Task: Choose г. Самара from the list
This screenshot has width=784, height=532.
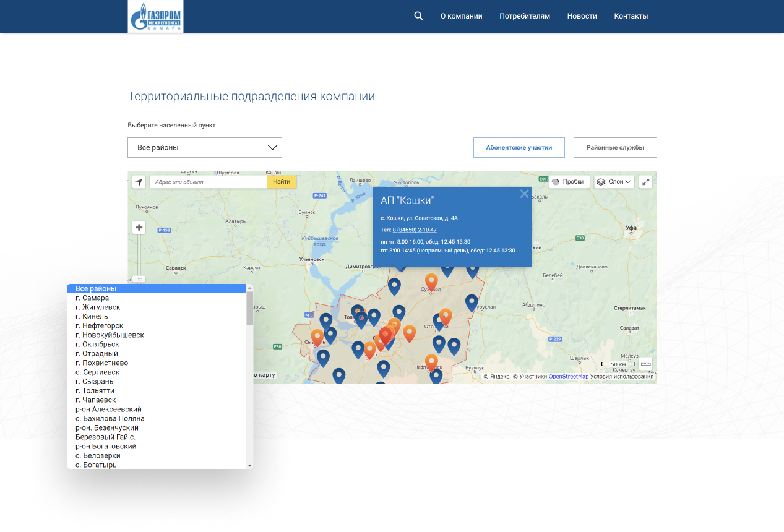Action: 157,298
